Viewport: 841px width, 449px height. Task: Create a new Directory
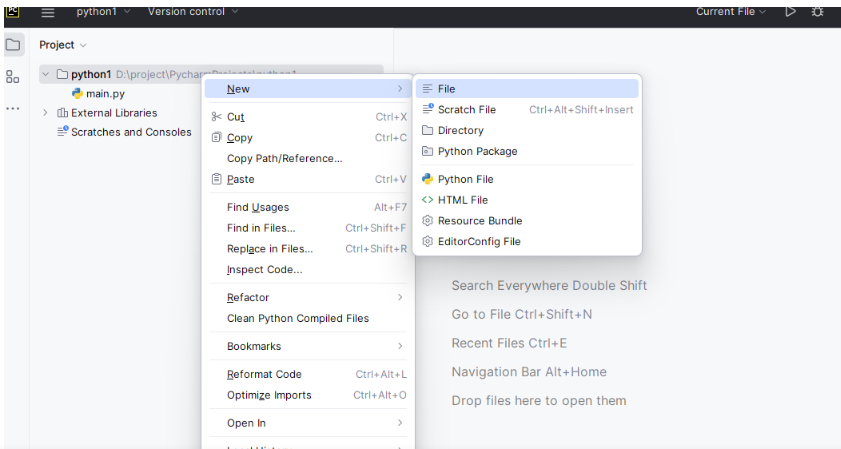tap(527, 130)
